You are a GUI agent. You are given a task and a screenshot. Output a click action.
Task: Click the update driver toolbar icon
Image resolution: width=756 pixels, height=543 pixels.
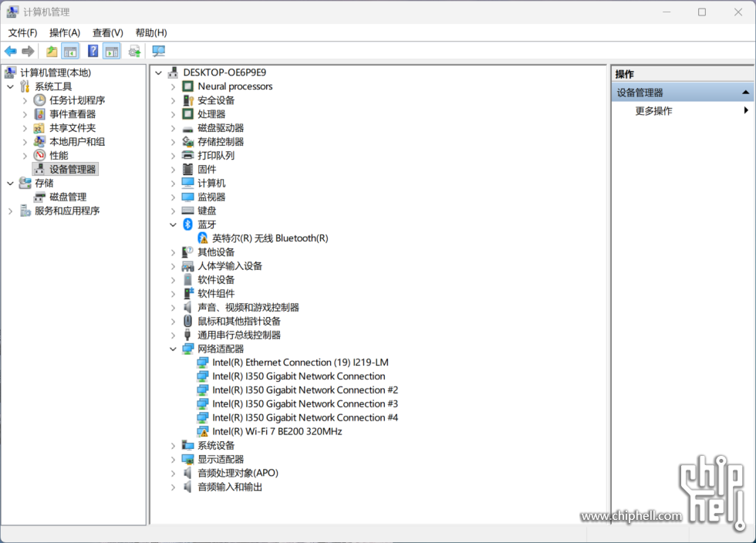click(x=134, y=52)
